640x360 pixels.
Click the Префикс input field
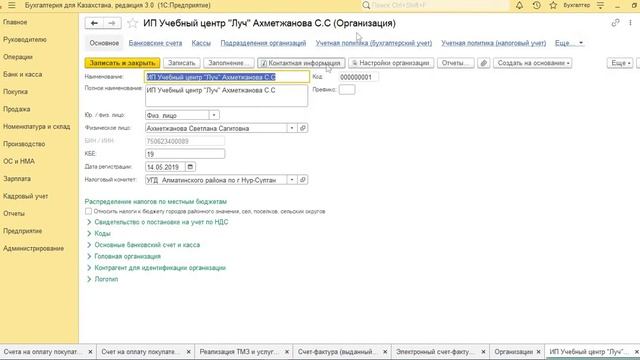(347, 89)
